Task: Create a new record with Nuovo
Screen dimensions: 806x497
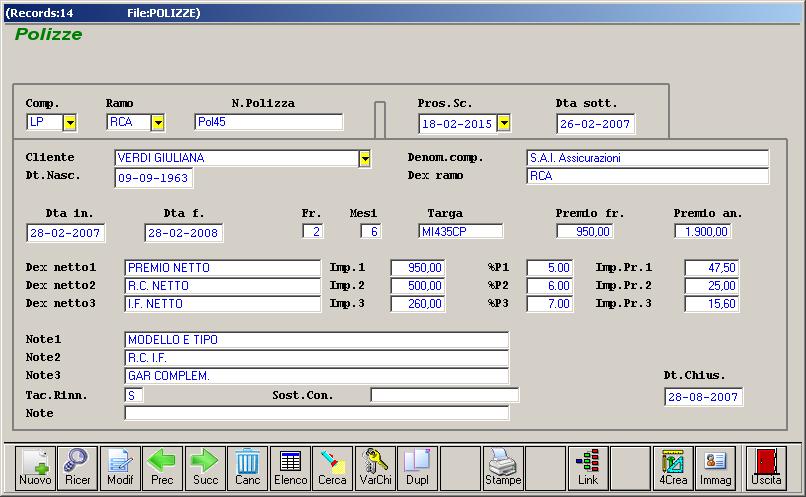Action: pyautogui.click(x=35, y=468)
